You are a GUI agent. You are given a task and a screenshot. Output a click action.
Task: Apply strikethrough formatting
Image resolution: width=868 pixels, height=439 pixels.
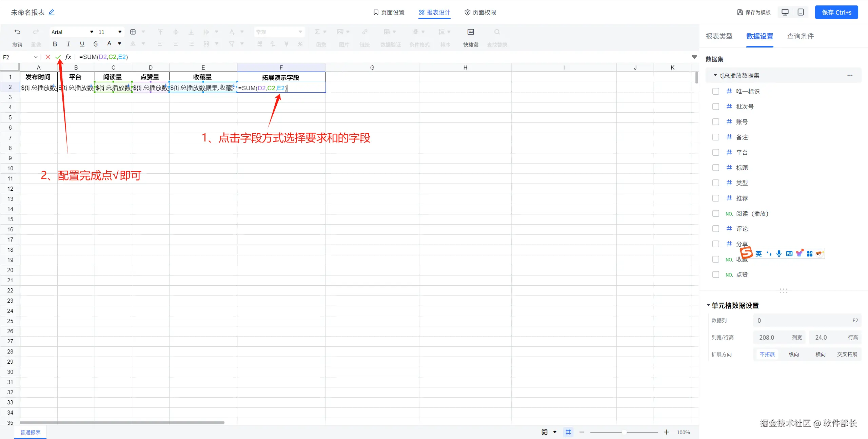pyautogui.click(x=96, y=44)
